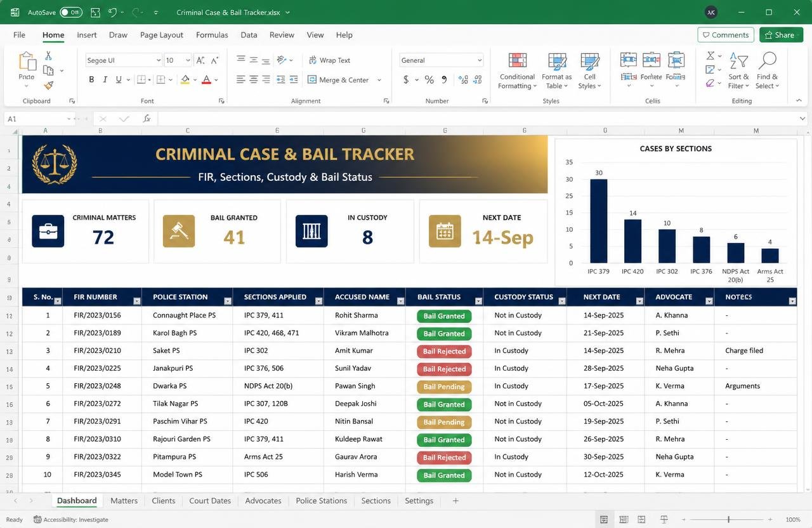This screenshot has width=812, height=528.
Task: Click the IPC 379 bar in chart
Action: pyautogui.click(x=598, y=221)
